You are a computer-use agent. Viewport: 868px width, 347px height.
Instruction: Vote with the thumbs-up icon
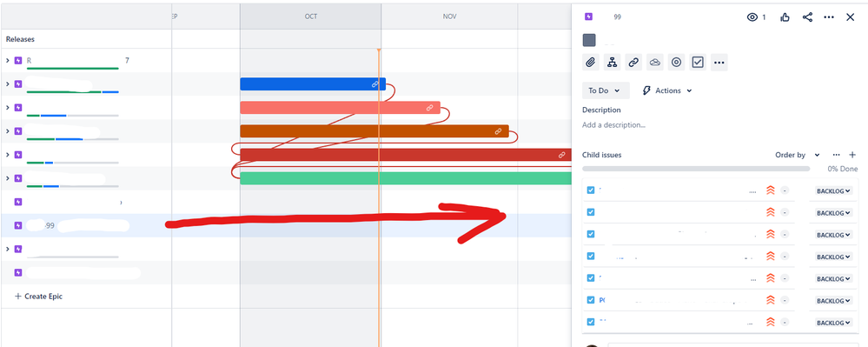pos(785,17)
